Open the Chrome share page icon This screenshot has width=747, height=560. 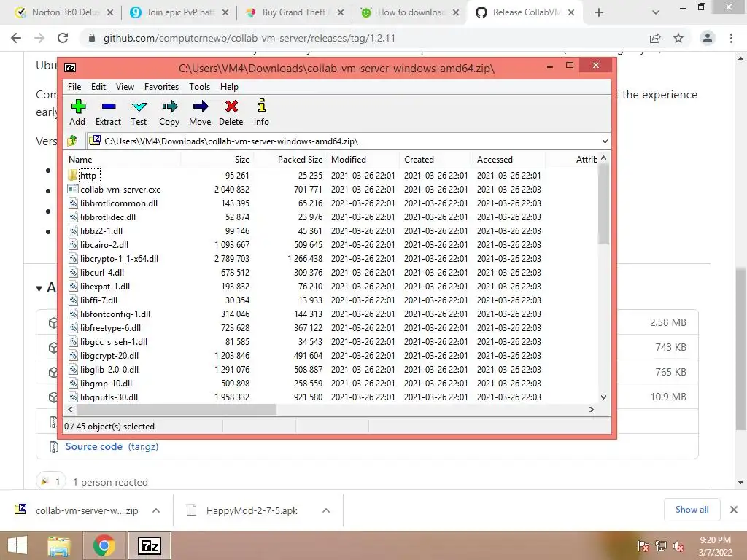tap(655, 38)
